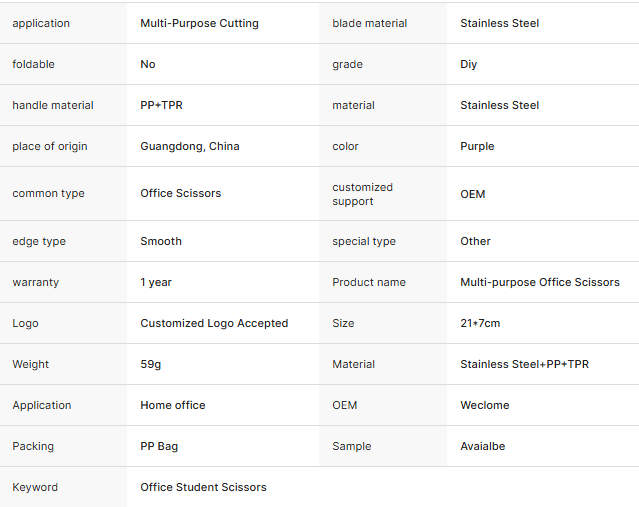Click the "Multi-purpose Office Scissors" product name
This screenshot has height=507, width=639.
[540, 282]
